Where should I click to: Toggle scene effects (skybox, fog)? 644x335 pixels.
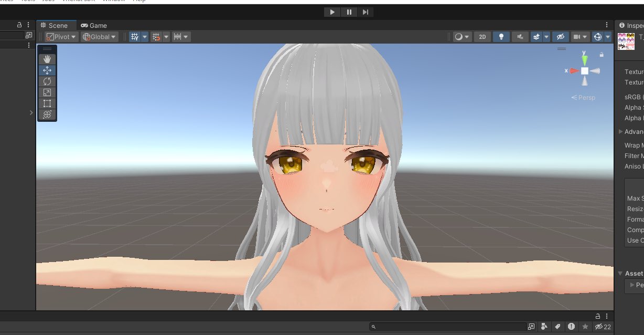(536, 37)
